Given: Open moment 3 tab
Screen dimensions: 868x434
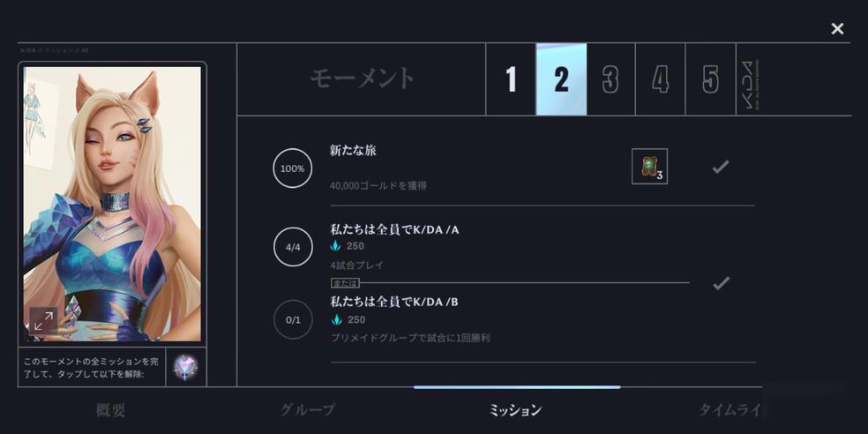Looking at the screenshot, I should [611, 79].
